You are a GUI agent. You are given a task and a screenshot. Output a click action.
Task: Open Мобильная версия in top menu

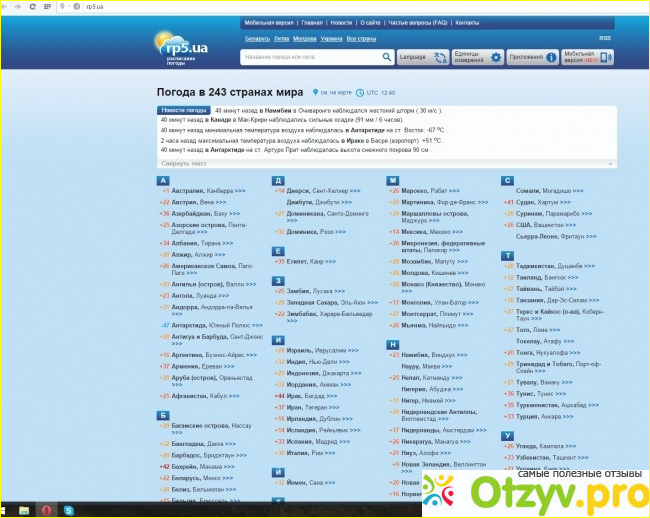[269, 23]
